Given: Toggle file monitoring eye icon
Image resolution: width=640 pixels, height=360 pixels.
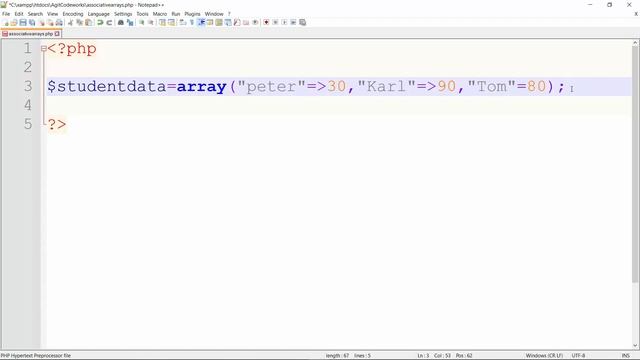Looking at the screenshot, I should 255,22.
